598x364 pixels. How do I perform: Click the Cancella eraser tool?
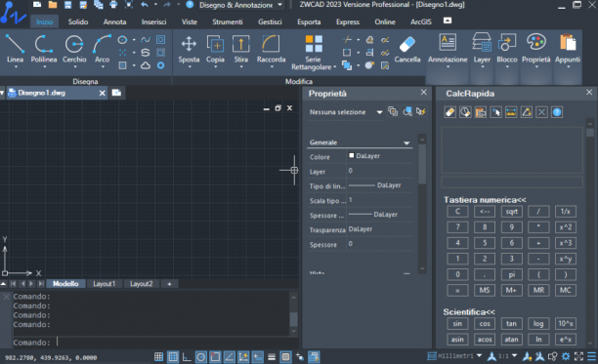point(407,50)
